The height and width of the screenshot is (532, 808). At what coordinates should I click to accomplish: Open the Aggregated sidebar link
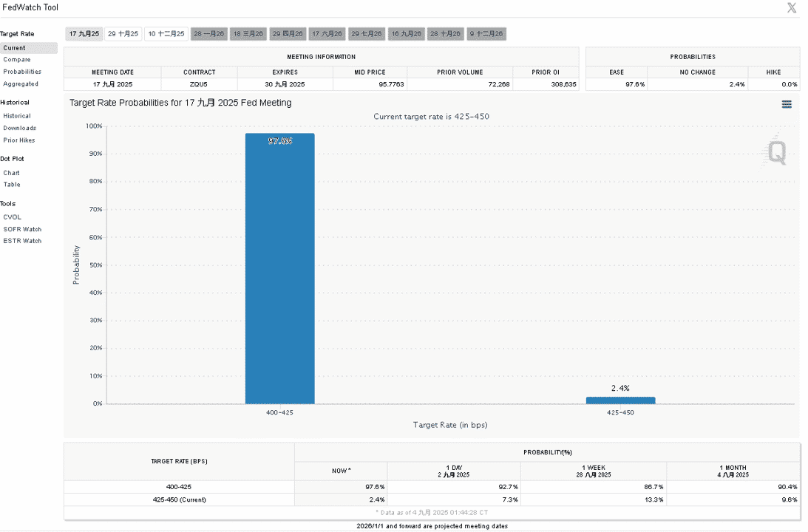point(21,84)
